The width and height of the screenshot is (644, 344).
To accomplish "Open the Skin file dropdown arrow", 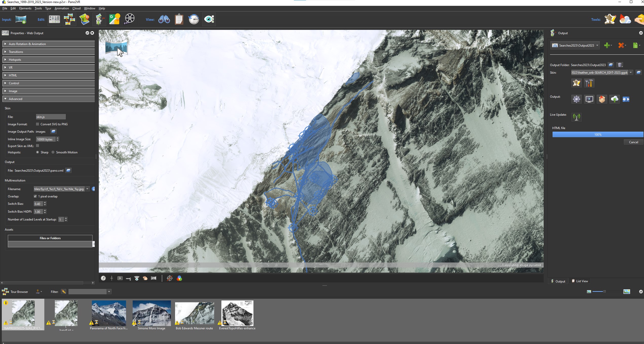I will point(631,72).
